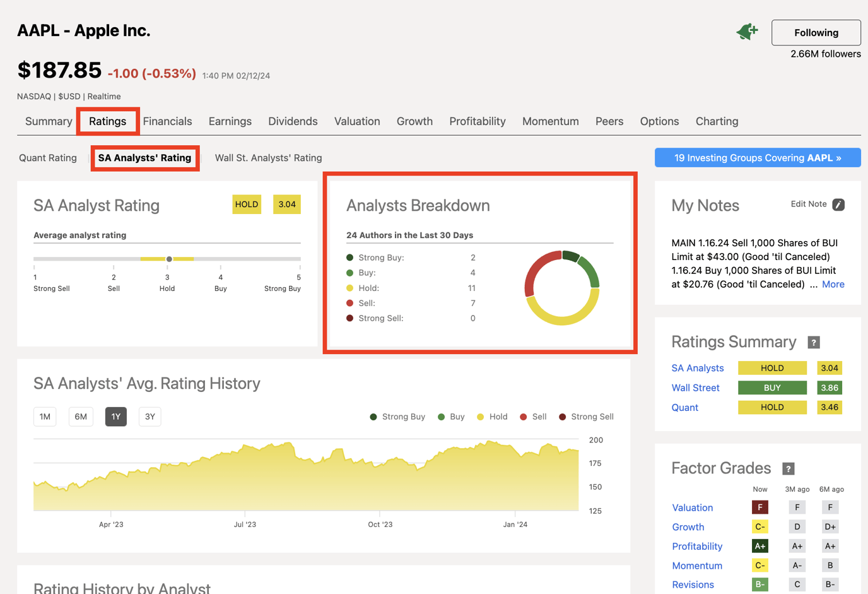The image size is (868, 594).
Task: Select the 1Y time range
Action: tap(116, 417)
